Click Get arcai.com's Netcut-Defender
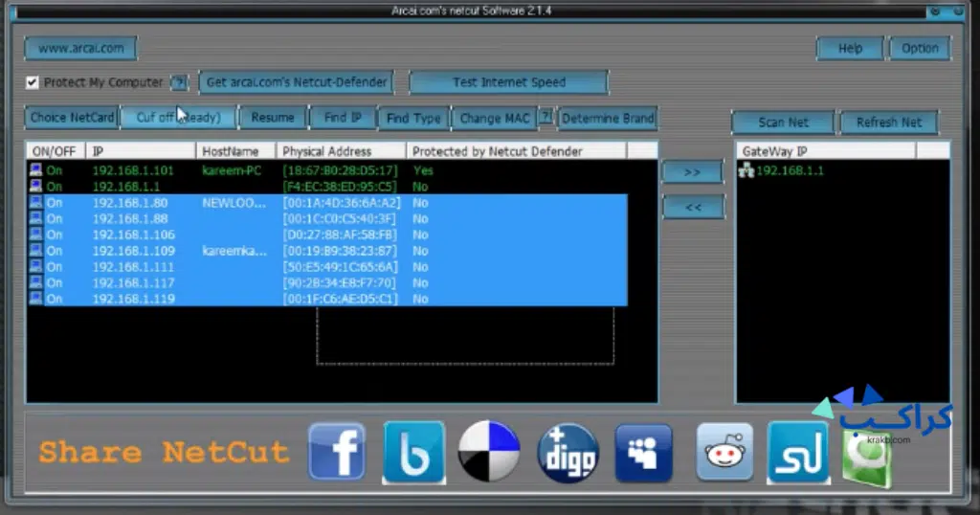Screen dimensions: 980x515 tap(297, 82)
